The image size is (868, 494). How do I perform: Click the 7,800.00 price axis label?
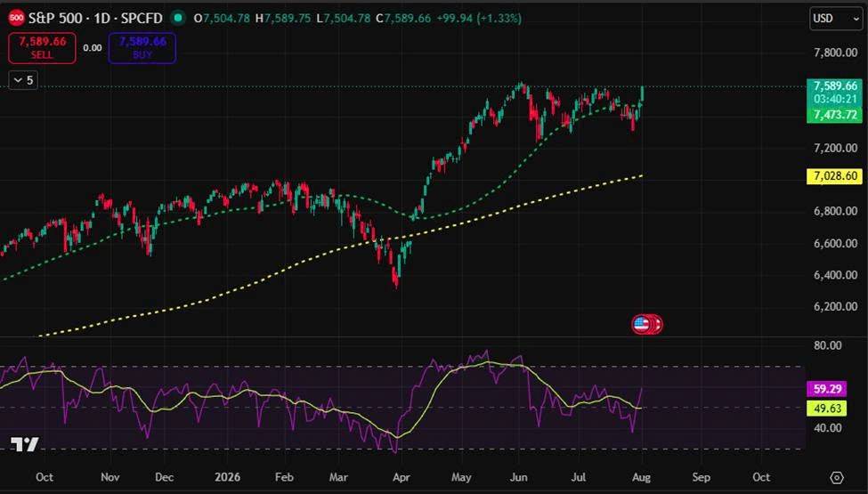click(835, 53)
